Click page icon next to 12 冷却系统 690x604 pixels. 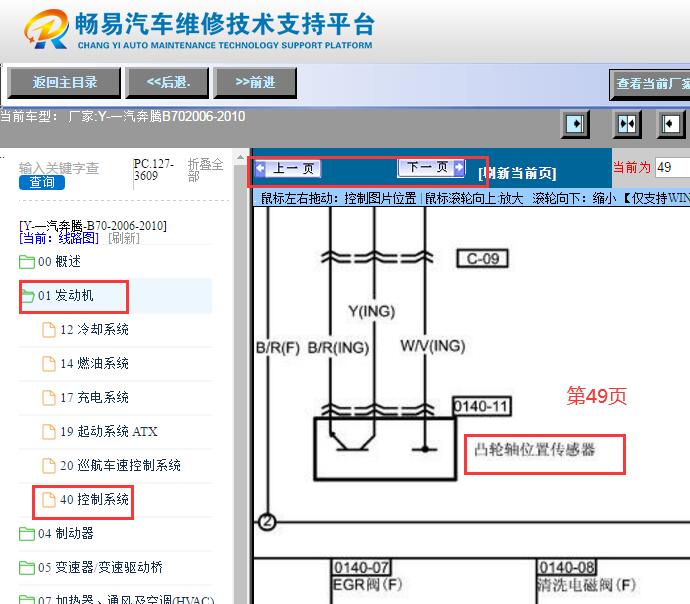(48, 329)
